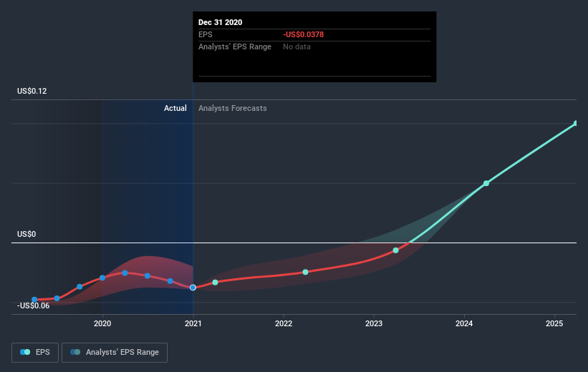Click the -US$0.0378 EPS value in tooltip

pos(304,34)
